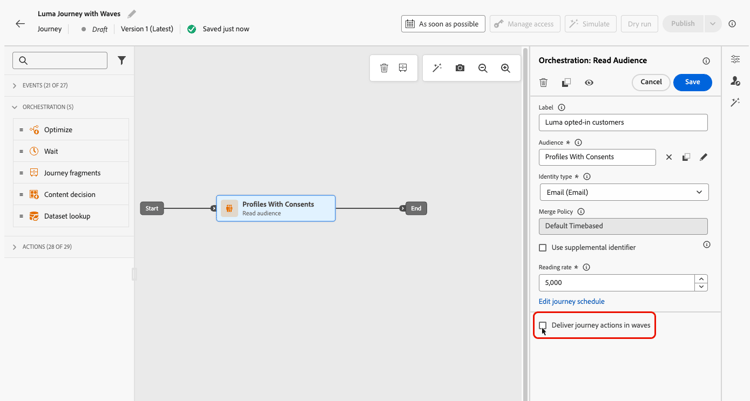
Task: Check Use supplemental identifier option
Action: coord(542,247)
